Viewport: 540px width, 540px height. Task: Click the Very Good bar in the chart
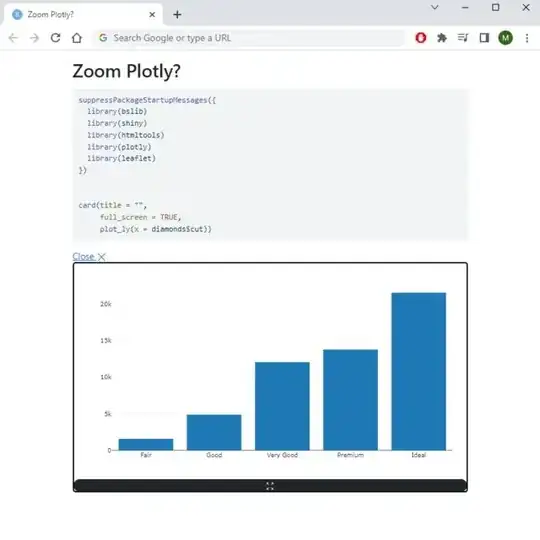282,406
